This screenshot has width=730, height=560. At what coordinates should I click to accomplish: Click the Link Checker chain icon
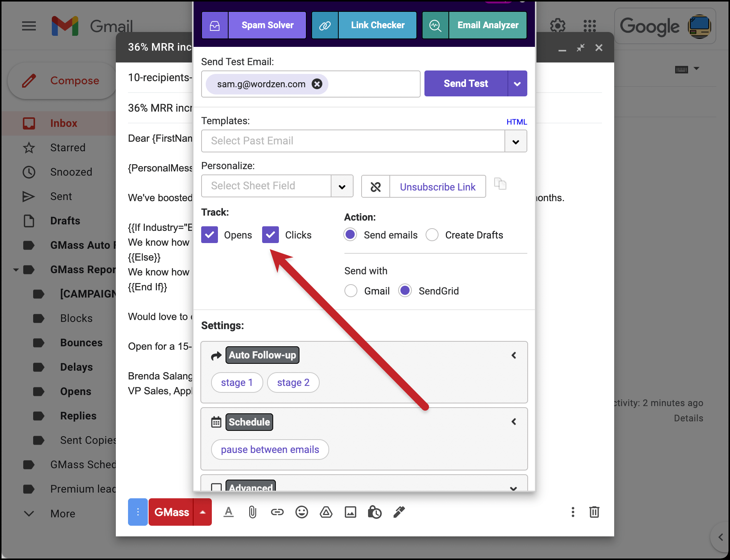(325, 26)
